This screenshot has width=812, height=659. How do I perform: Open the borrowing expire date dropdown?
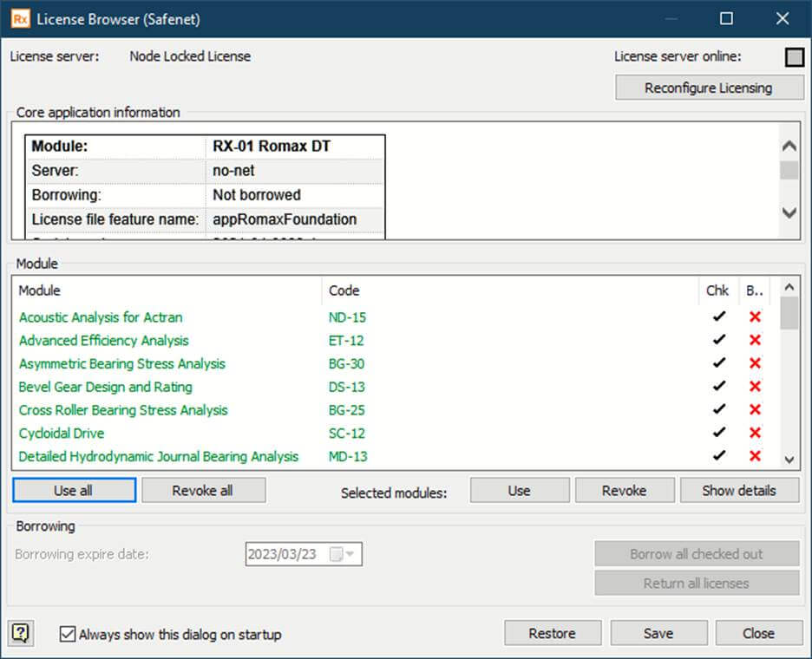pyautogui.click(x=351, y=554)
